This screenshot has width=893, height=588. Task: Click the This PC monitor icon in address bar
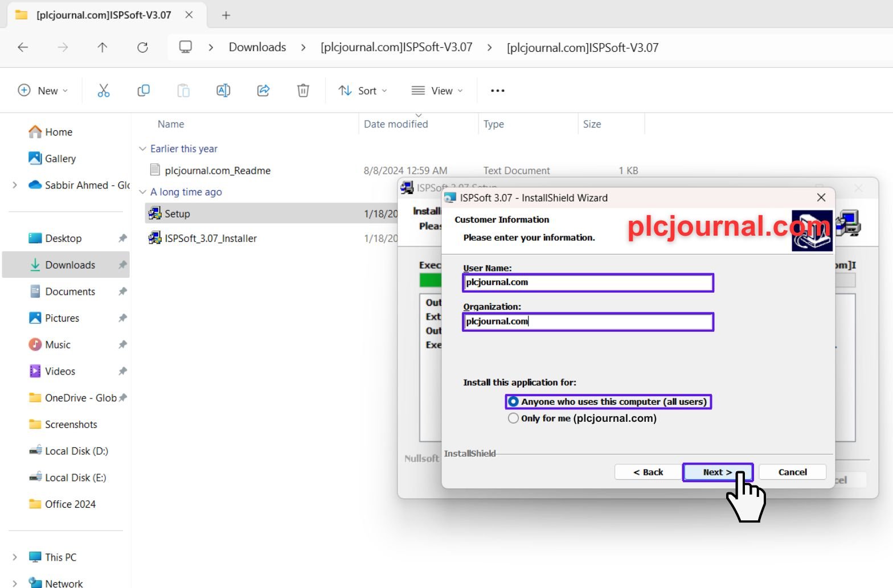[x=185, y=47]
